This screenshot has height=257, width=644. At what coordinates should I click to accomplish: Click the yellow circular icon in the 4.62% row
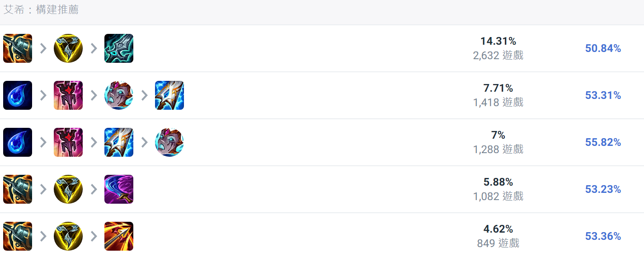tap(68, 236)
